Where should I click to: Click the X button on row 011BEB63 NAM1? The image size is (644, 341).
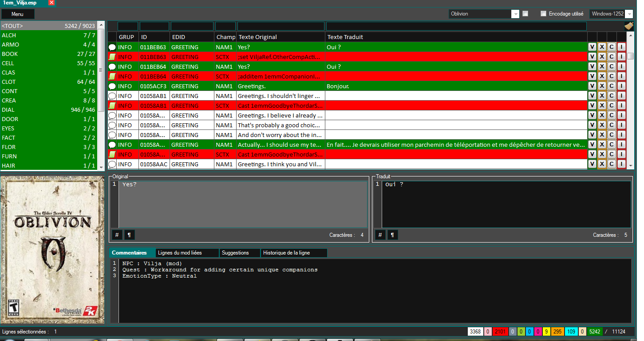[602, 47]
